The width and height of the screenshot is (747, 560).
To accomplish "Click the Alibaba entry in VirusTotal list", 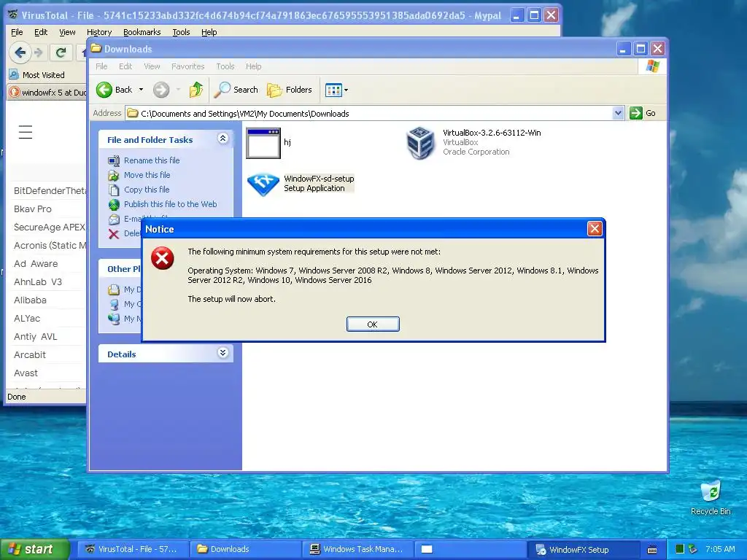I will click(30, 300).
